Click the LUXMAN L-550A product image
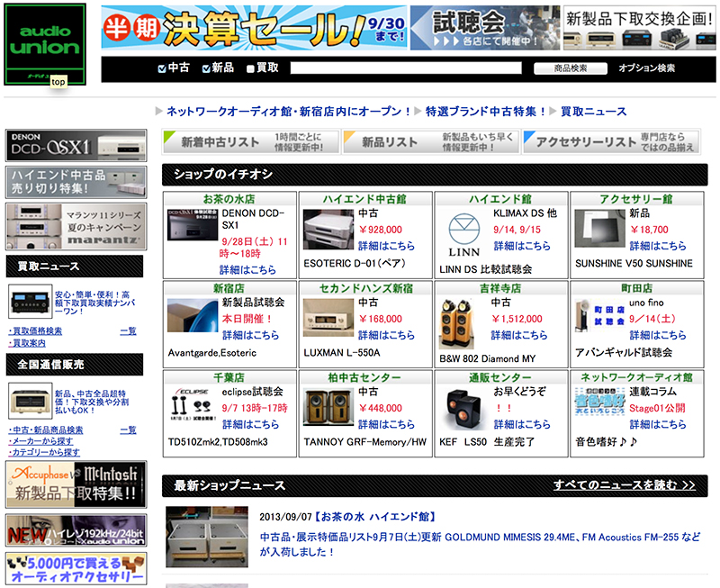 328,318
